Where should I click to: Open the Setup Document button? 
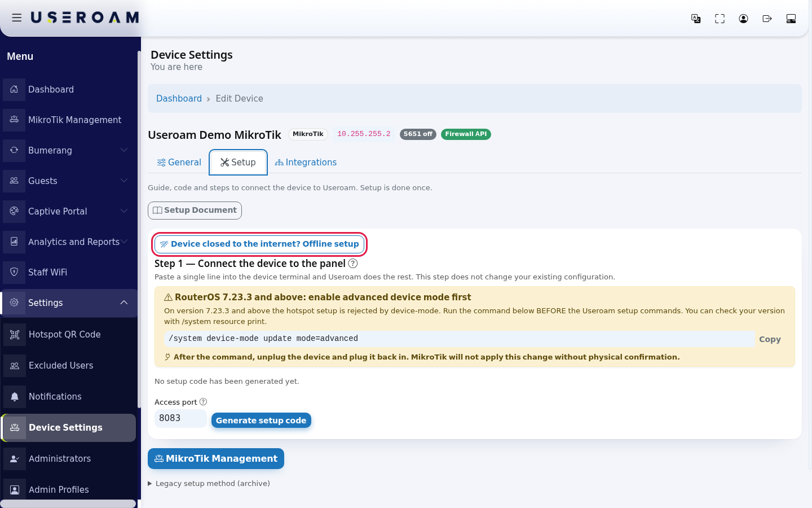pos(195,211)
